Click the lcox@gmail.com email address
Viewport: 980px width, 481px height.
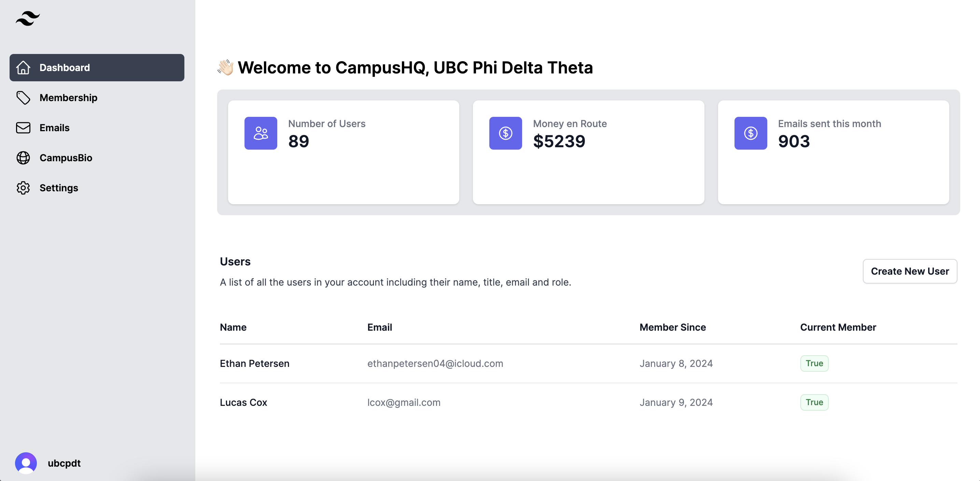pyautogui.click(x=404, y=402)
